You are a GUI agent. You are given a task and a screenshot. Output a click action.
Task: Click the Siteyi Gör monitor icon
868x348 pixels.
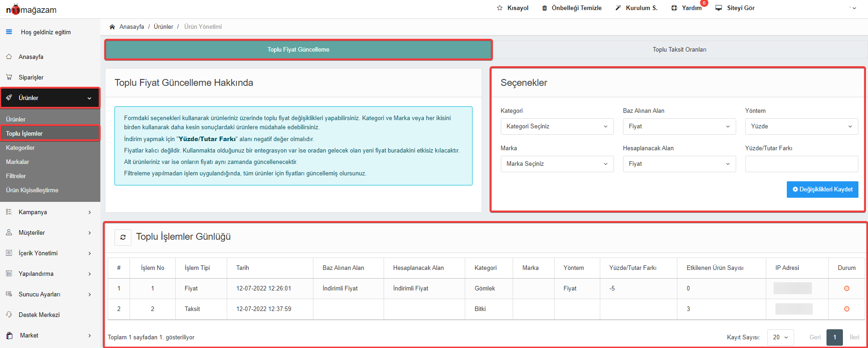pyautogui.click(x=719, y=8)
